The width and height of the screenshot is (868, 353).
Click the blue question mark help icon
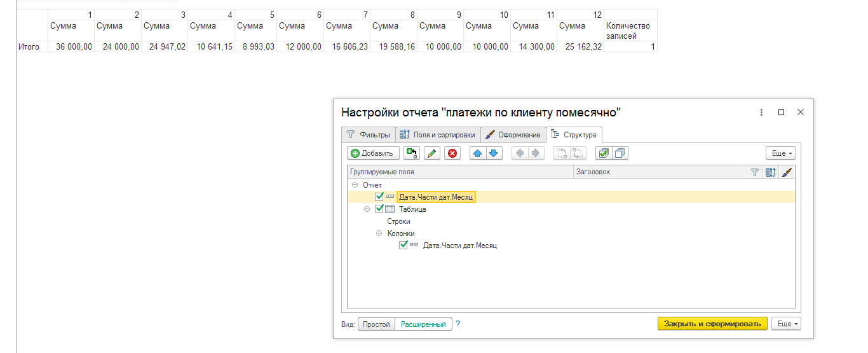458,324
